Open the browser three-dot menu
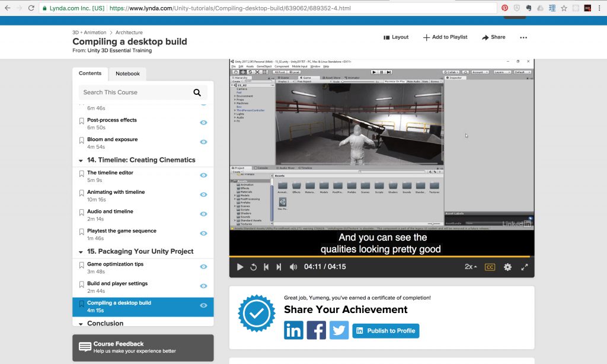The height and width of the screenshot is (364, 607). (600, 8)
